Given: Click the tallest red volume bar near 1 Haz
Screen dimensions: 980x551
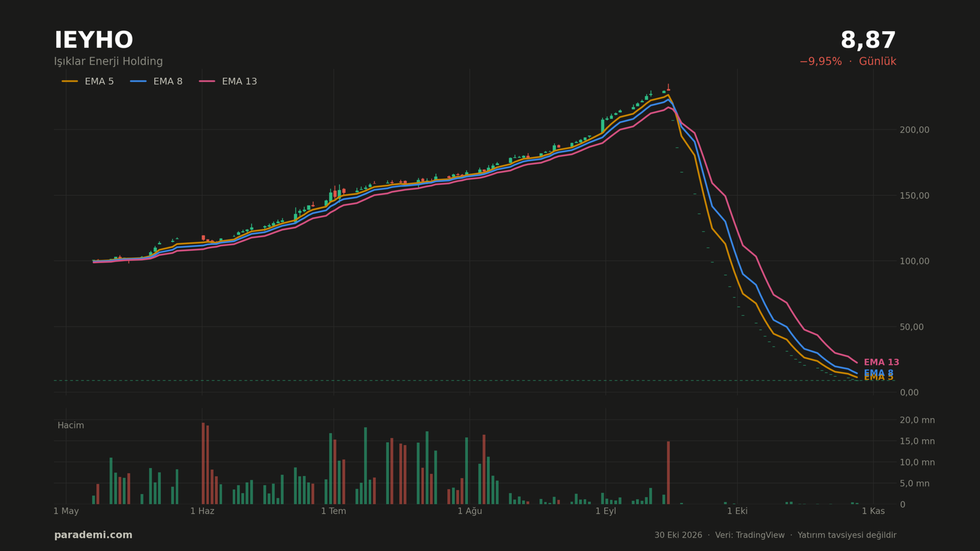Looking at the screenshot, I should coord(203,463).
